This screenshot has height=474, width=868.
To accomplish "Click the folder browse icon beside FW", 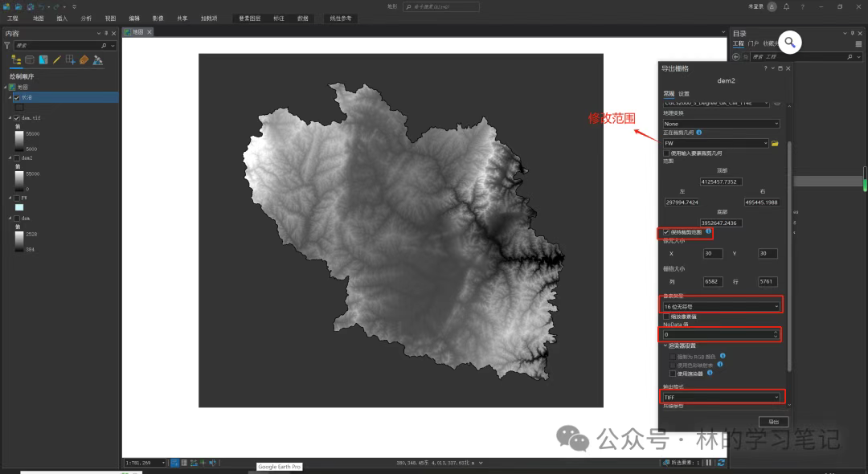I will 775,143.
